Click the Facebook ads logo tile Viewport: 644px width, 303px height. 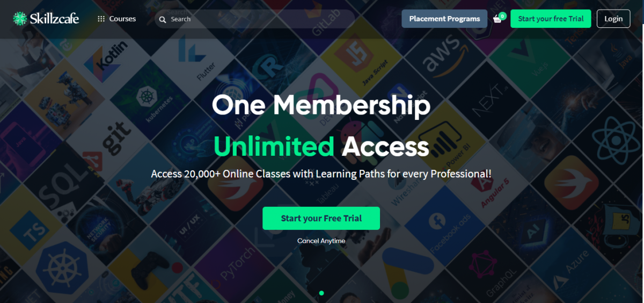(x=441, y=226)
